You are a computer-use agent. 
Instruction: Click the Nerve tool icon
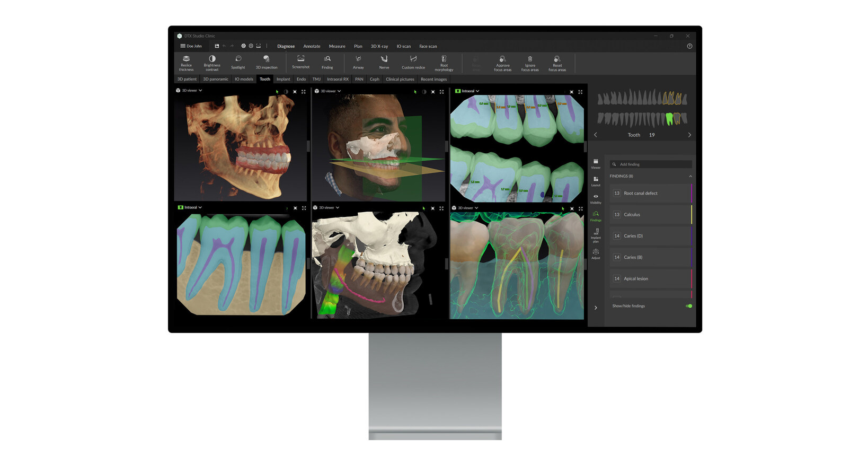tap(384, 63)
